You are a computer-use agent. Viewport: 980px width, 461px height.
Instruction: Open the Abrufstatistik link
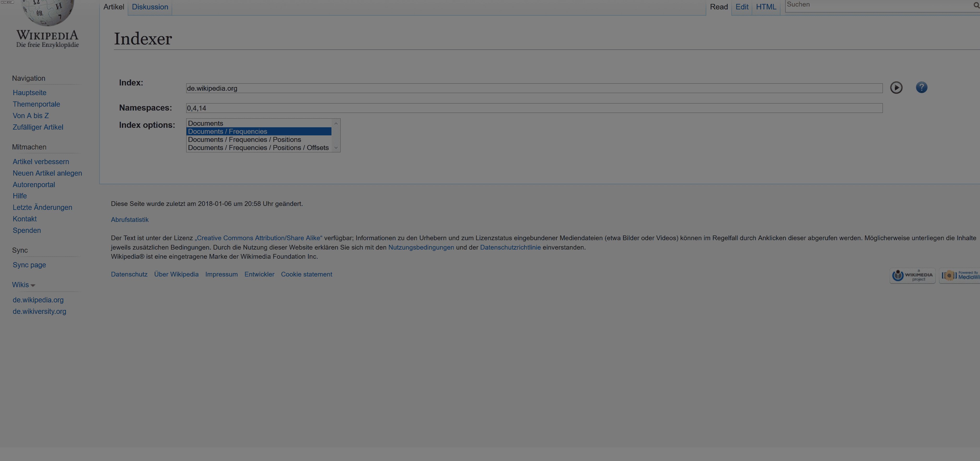coord(130,220)
